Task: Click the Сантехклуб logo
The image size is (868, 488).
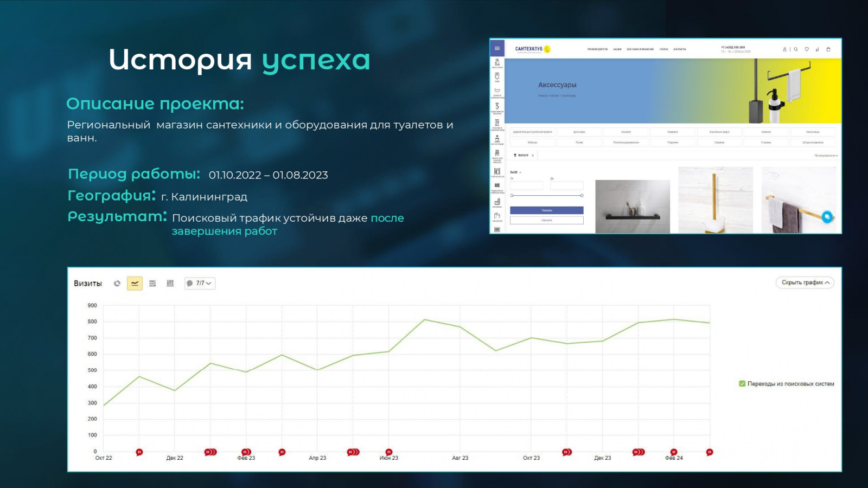Action: click(533, 49)
